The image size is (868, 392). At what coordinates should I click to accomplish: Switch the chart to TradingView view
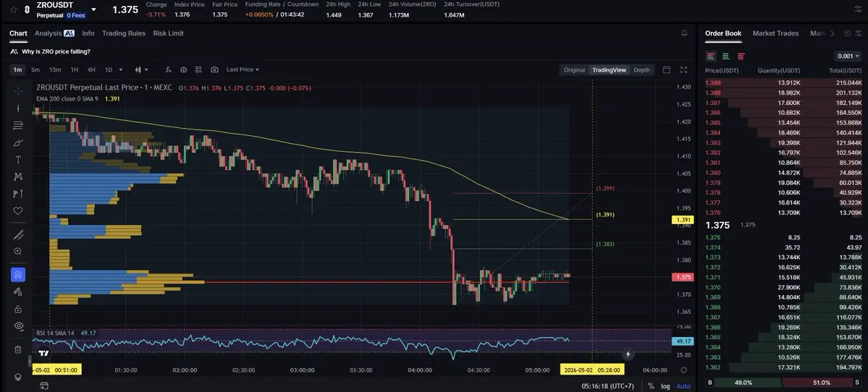[x=609, y=69]
